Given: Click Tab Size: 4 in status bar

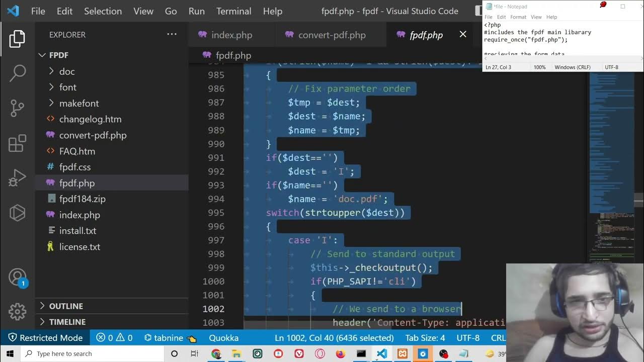Looking at the screenshot, I should pos(425,338).
